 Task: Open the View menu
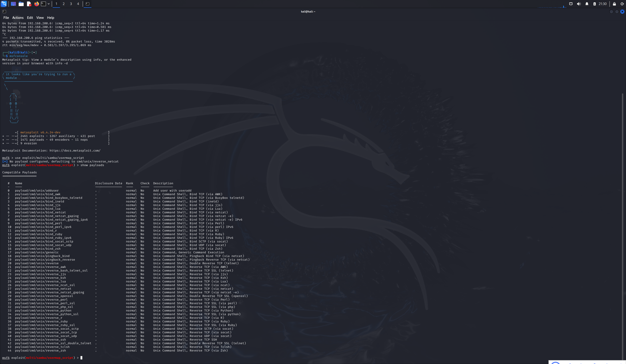tap(40, 18)
